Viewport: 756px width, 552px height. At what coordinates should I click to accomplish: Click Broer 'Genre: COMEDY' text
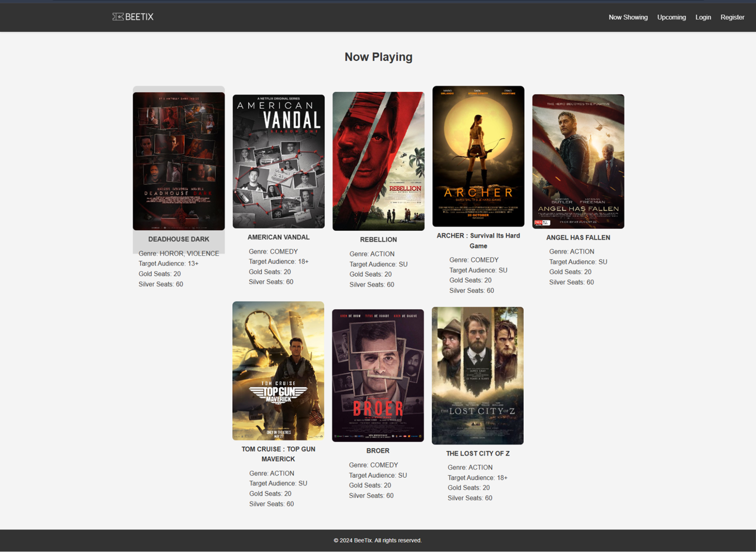[373, 465]
